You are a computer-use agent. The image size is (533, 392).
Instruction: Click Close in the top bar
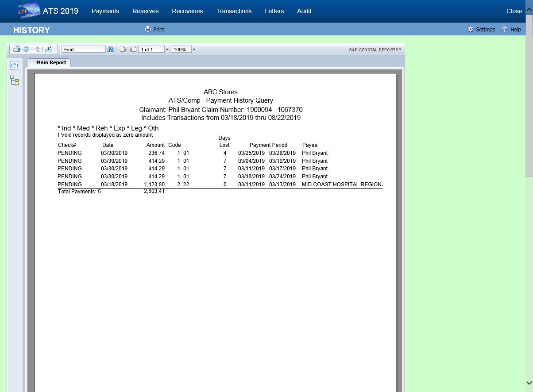click(514, 11)
